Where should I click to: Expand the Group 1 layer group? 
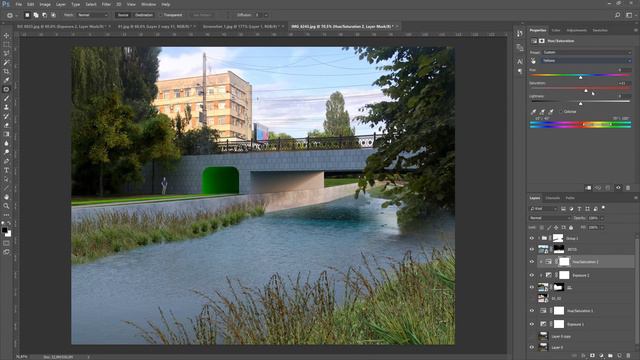point(539,238)
